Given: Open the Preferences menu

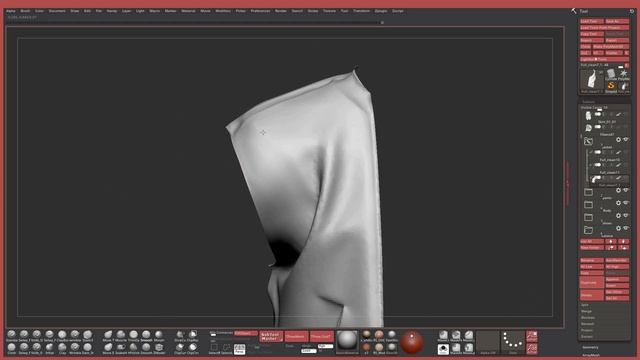Looking at the screenshot, I should point(260,11).
